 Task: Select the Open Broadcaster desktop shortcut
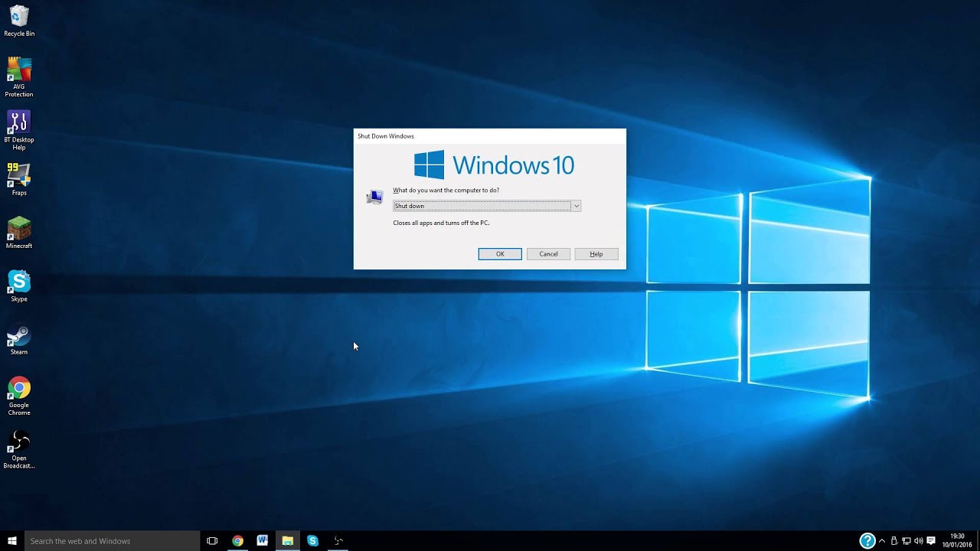(19, 449)
